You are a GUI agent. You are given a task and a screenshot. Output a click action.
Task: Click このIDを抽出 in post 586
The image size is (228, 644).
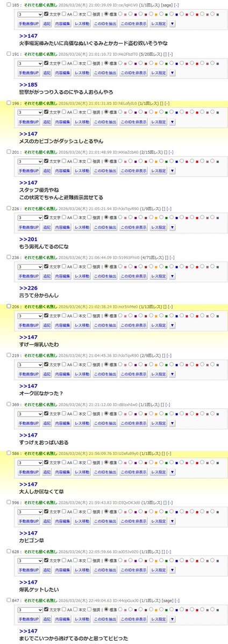point(105,472)
